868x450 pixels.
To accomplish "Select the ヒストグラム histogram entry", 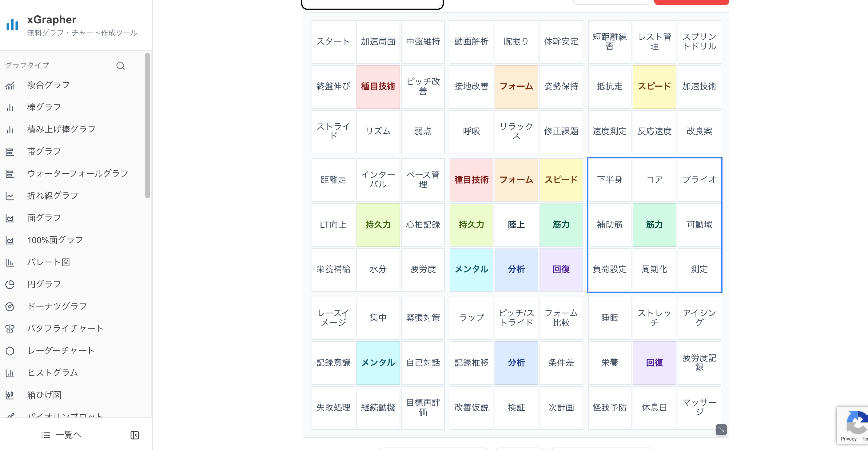I will click(x=53, y=373).
